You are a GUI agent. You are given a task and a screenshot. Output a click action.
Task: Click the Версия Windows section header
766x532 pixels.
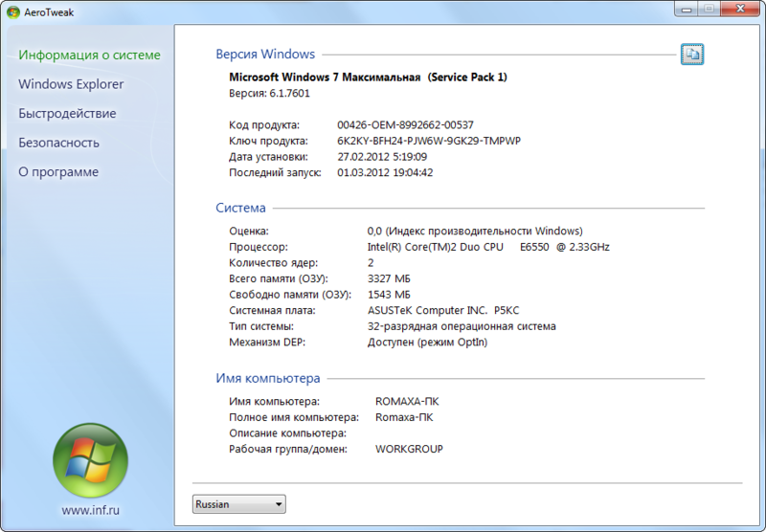(x=265, y=55)
